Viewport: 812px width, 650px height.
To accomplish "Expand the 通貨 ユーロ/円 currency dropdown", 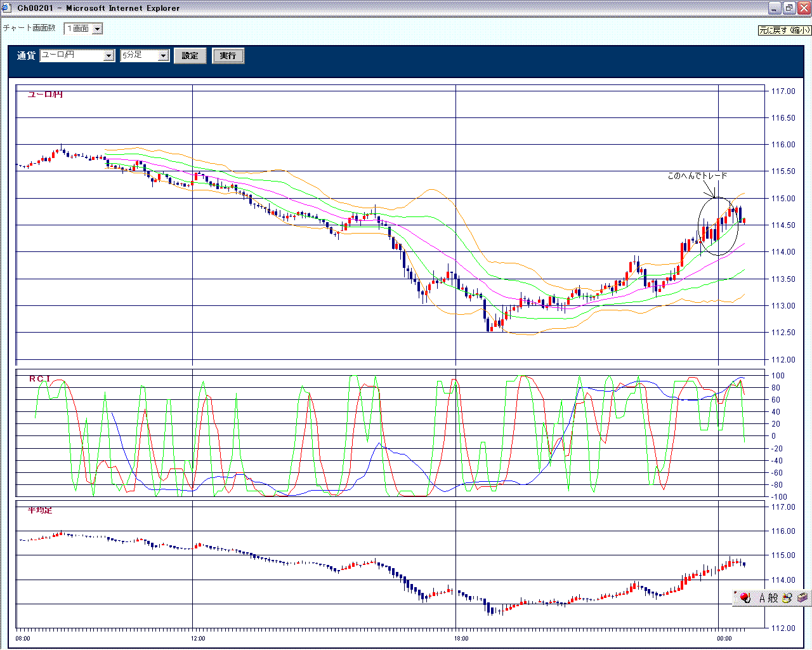I will [x=109, y=56].
